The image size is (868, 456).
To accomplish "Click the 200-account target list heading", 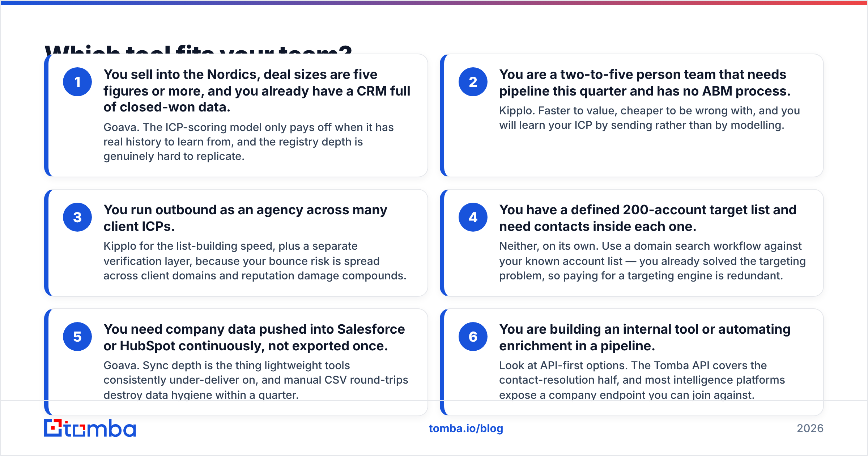I will (648, 218).
